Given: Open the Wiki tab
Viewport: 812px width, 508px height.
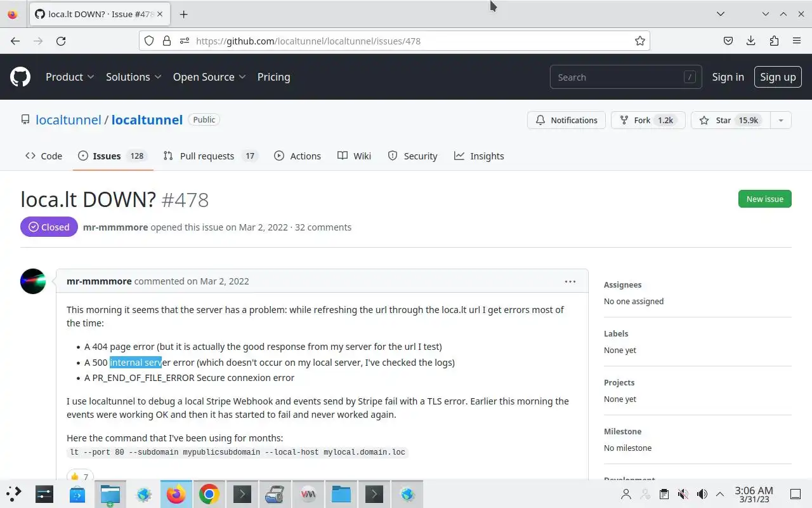Looking at the screenshot, I should pyautogui.click(x=355, y=156).
